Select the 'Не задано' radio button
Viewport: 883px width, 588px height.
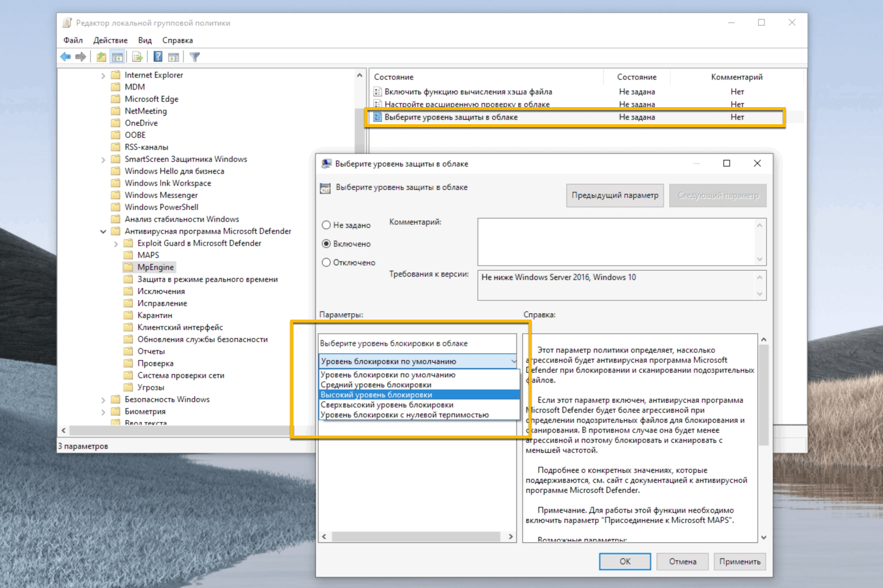(326, 225)
